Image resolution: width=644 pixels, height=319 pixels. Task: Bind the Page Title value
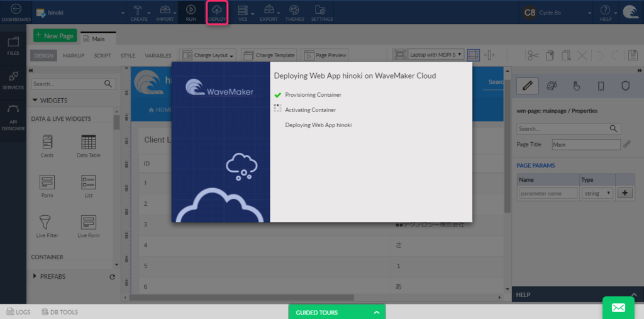tap(627, 144)
